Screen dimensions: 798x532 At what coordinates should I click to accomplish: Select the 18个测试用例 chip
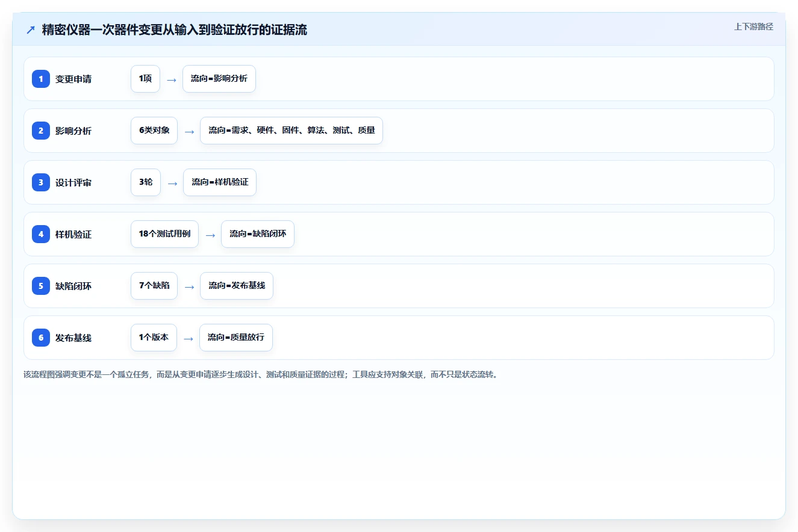164,234
